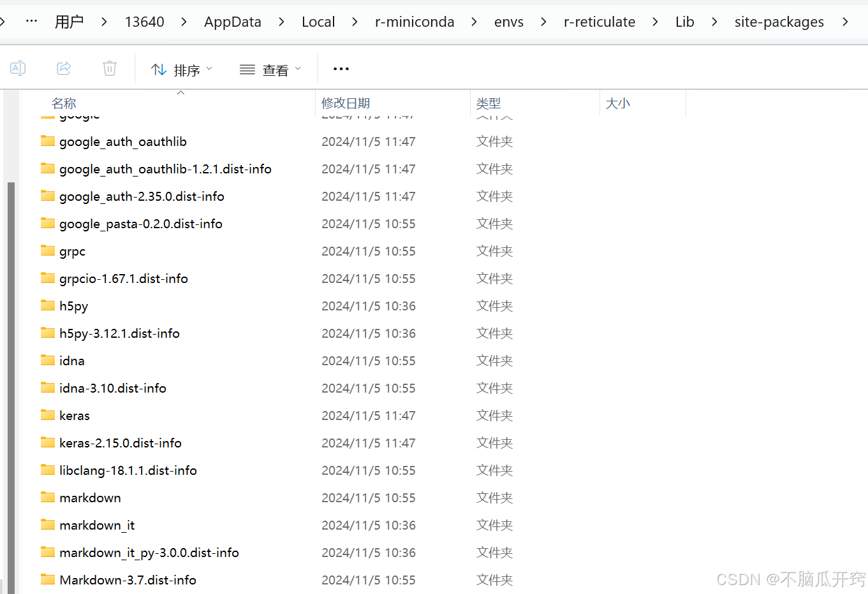The image size is (868, 594).
Task: Select the markdown_it_py-3.0.0.dist-info folder icon
Action: point(48,552)
